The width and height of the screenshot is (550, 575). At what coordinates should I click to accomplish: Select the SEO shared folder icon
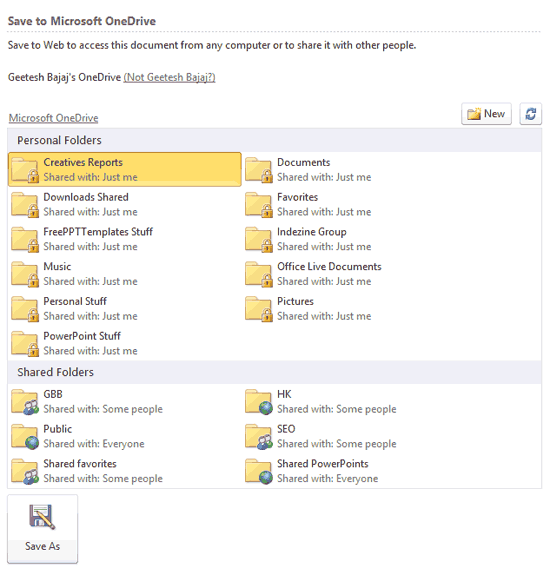pyautogui.click(x=259, y=436)
